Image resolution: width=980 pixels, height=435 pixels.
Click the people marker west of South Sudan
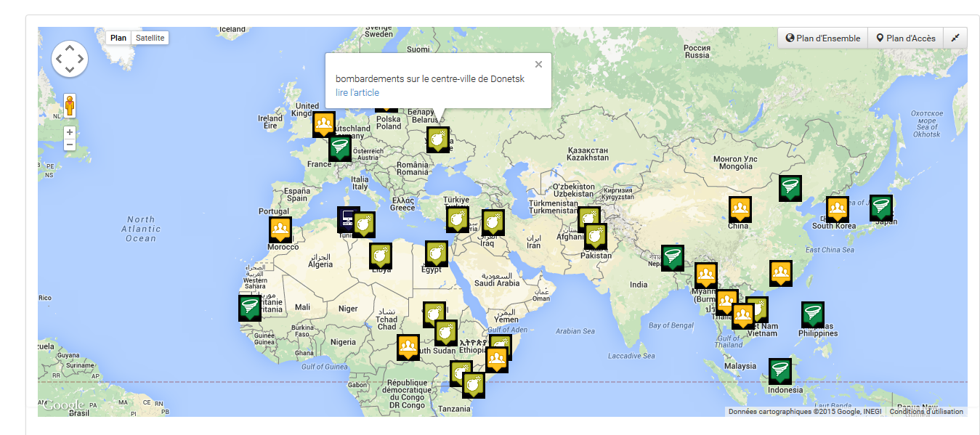pyautogui.click(x=408, y=347)
